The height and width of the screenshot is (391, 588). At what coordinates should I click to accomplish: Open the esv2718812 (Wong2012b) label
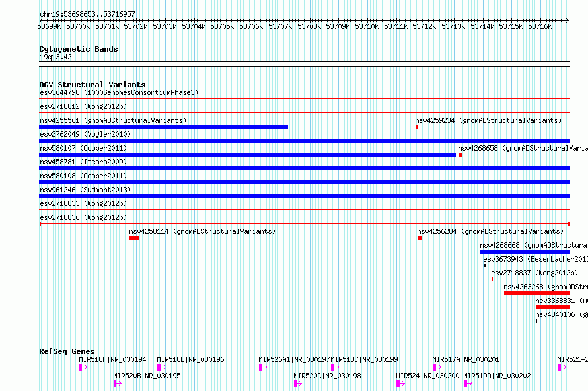83,106
